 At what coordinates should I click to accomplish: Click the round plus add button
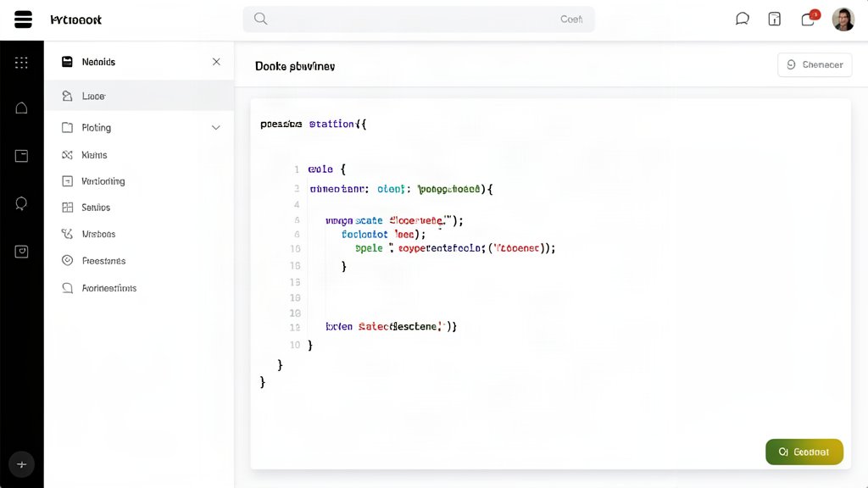21,464
